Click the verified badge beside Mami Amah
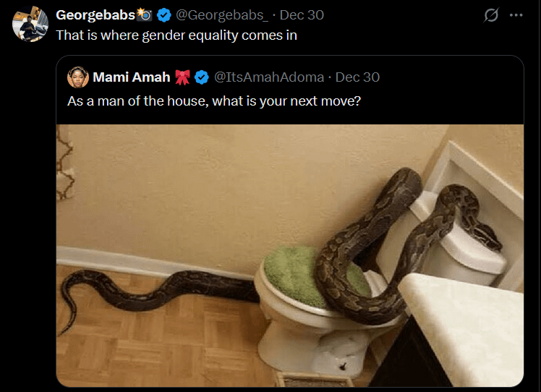The height and width of the screenshot is (392, 541). (x=202, y=77)
